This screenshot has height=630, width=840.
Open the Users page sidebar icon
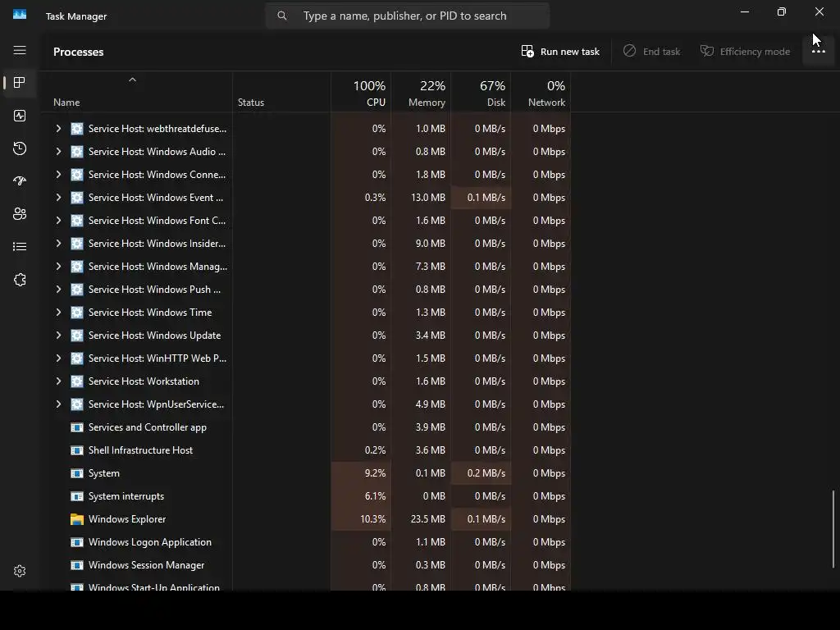point(20,214)
